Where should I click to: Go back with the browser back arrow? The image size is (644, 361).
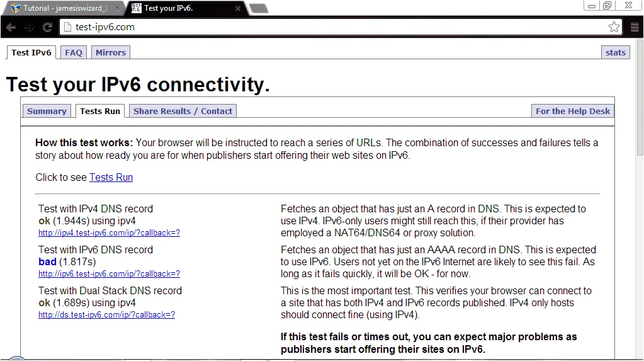pyautogui.click(x=11, y=28)
